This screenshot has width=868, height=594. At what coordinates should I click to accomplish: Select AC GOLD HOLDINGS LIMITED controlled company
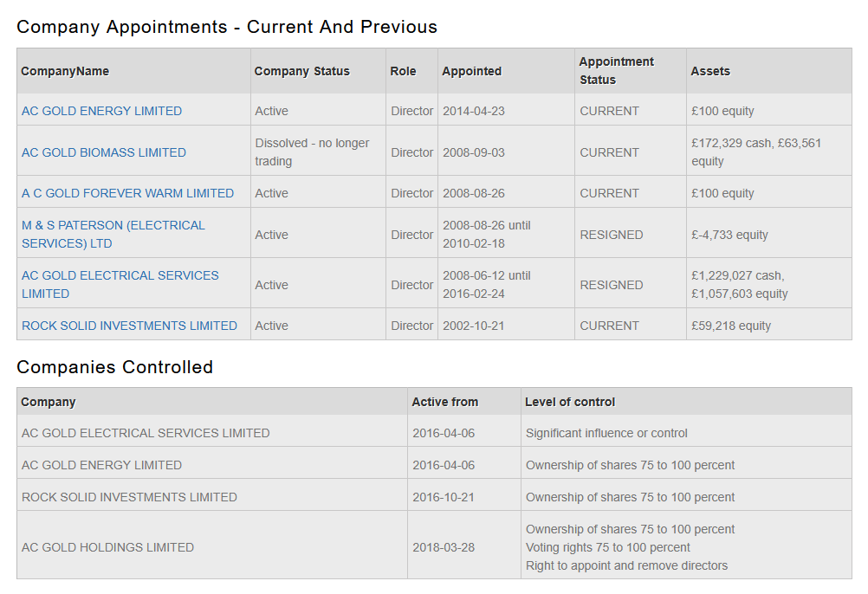click(x=107, y=547)
